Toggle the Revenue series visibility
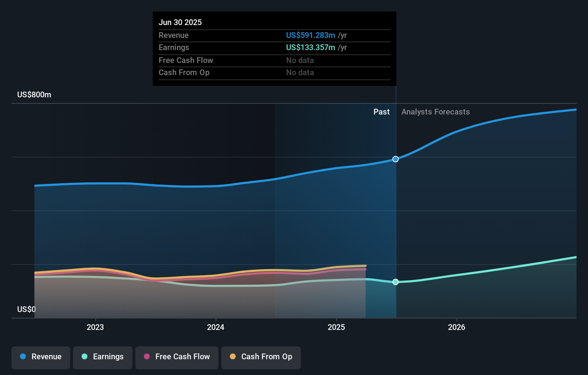 pyautogui.click(x=40, y=357)
